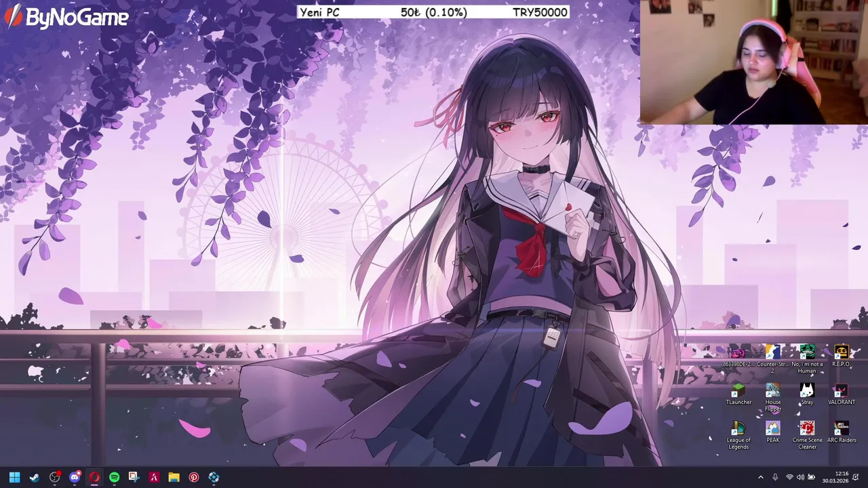Open Pinterest from the taskbar
868x488 pixels.
(x=194, y=477)
